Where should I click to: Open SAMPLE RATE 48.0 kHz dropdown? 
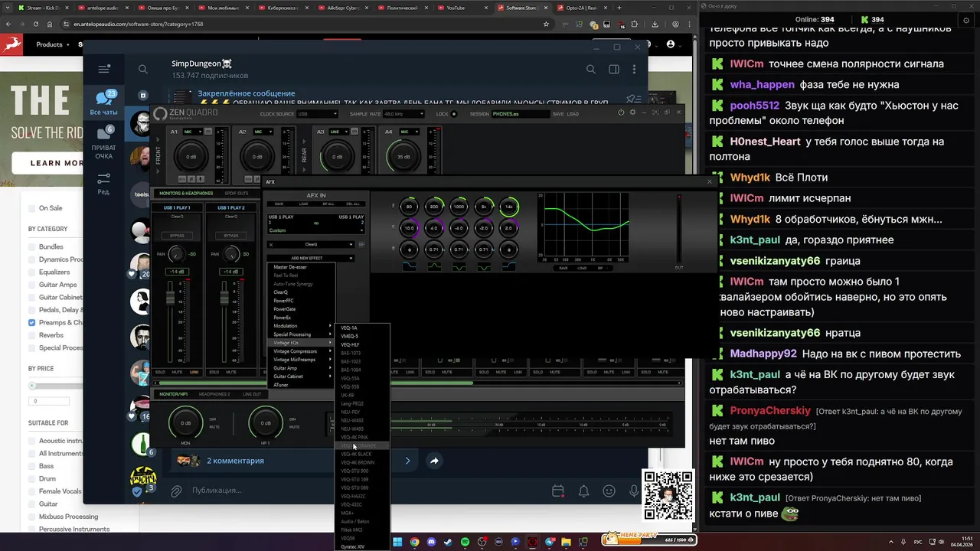tap(404, 114)
